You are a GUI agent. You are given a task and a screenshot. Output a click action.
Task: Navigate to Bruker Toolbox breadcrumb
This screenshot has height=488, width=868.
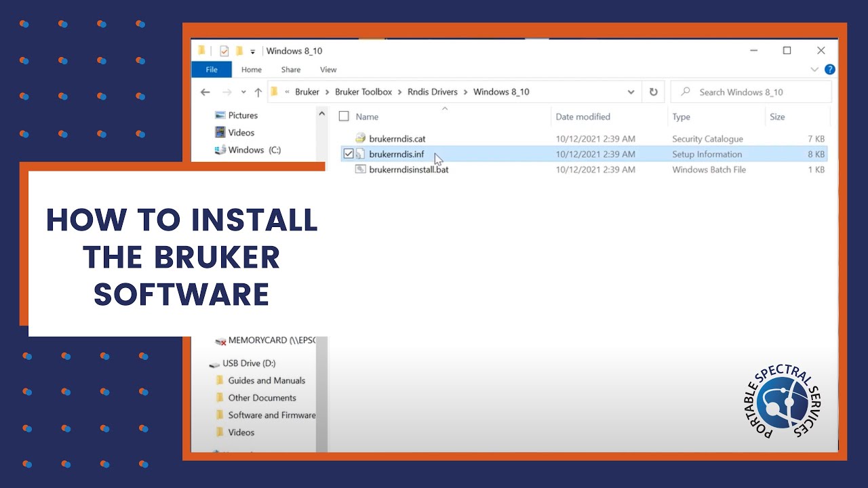(363, 92)
